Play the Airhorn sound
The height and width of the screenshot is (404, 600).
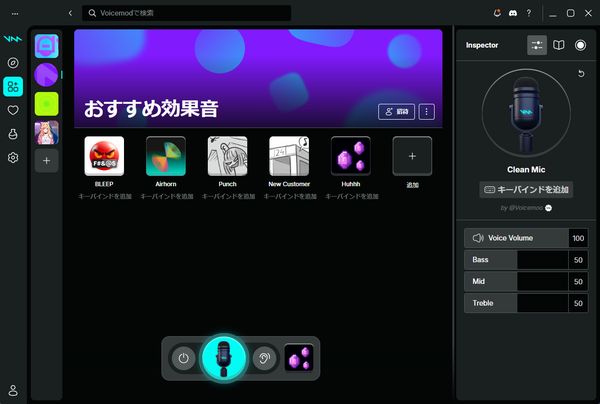(166, 156)
